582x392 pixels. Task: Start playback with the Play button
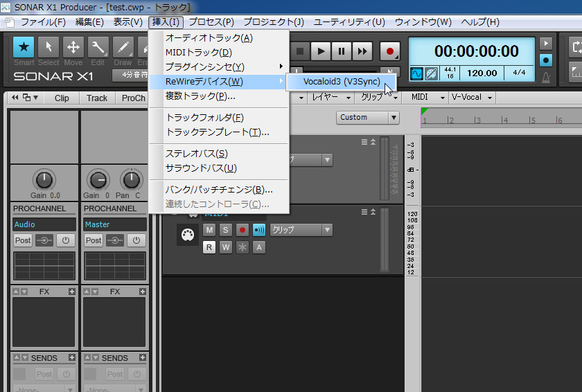tap(321, 51)
